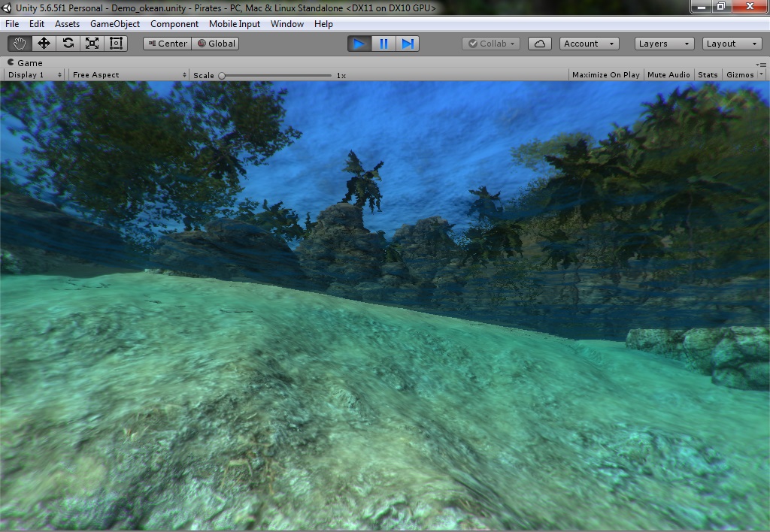Select the Move tool

tap(44, 44)
